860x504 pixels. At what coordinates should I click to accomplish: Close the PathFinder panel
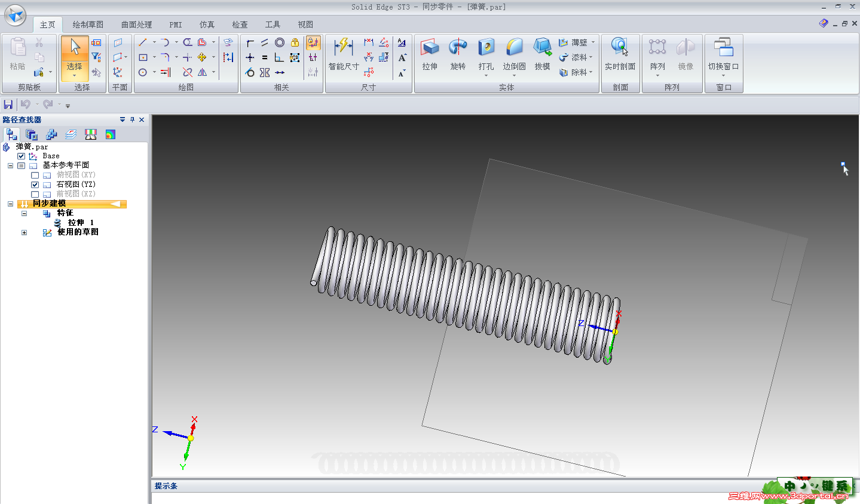coord(142,119)
